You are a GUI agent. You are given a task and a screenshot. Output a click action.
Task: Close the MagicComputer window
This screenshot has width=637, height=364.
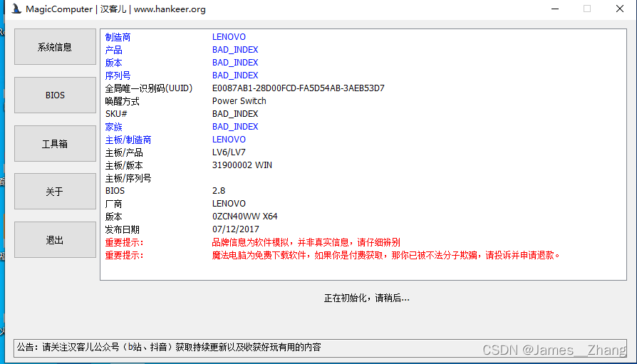click(x=619, y=9)
